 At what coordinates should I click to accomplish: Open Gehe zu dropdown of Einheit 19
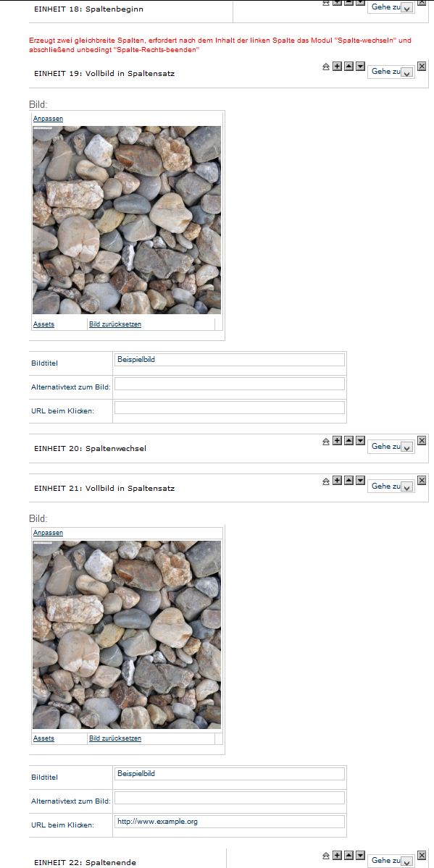[x=391, y=72]
